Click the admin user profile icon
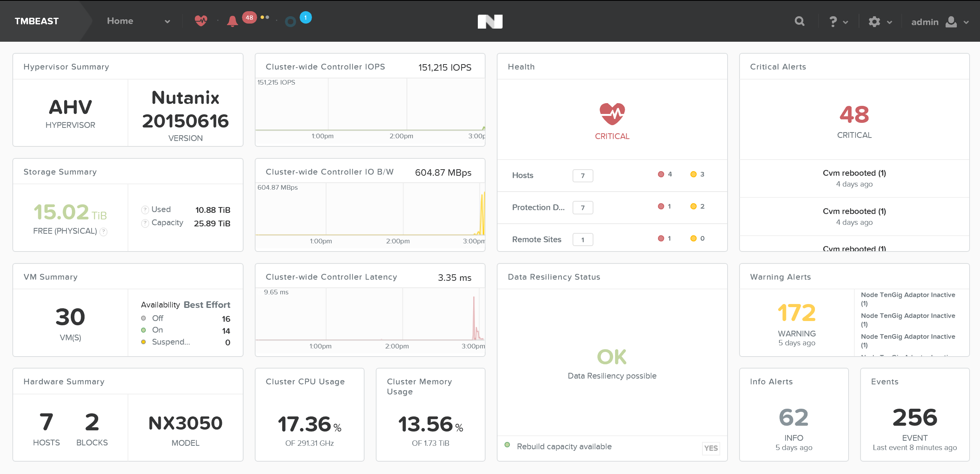This screenshot has width=980, height=474. tap(952, 22)
